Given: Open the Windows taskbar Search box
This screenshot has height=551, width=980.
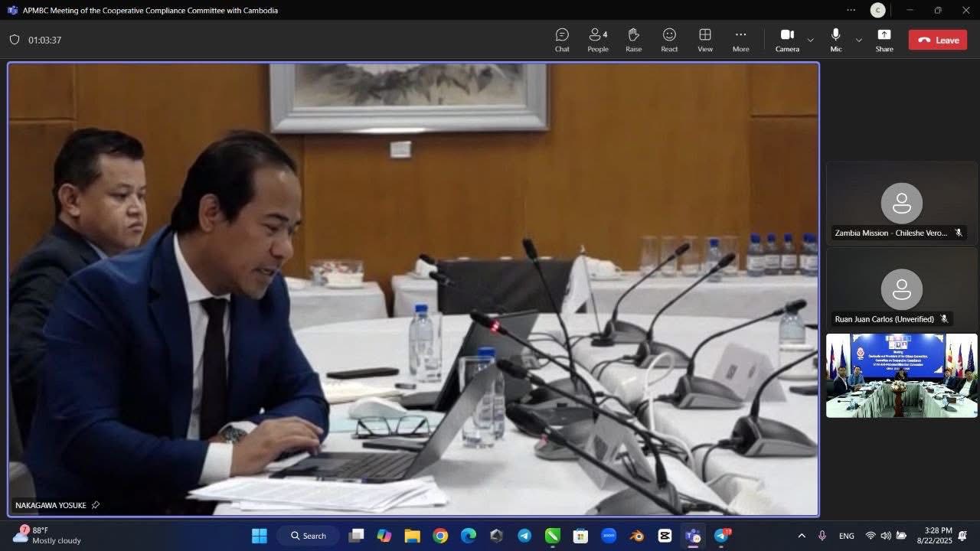Looking at the screenshot, I should coord(309,536).
